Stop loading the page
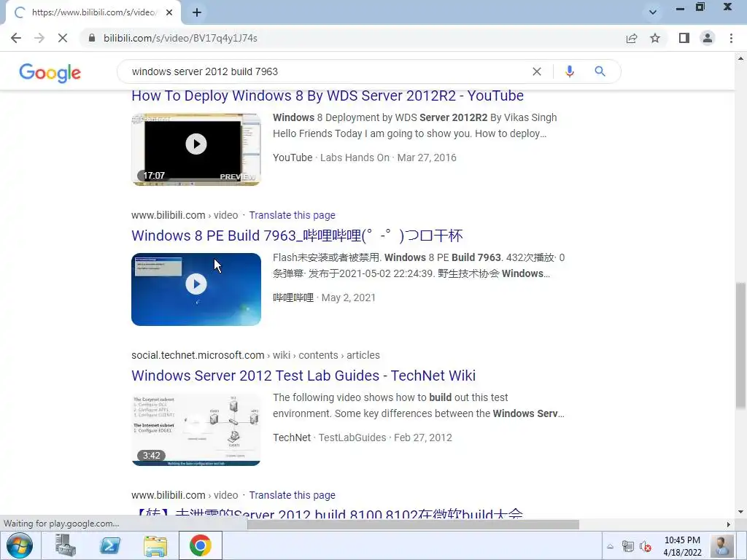 click(63, 38)
